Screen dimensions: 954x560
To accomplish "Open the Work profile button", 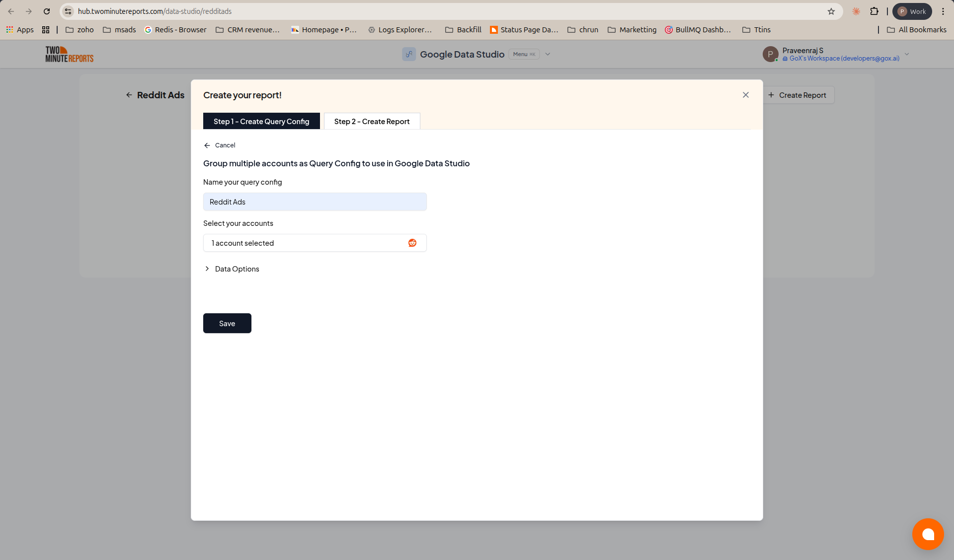I will click(x=912, y=11).
